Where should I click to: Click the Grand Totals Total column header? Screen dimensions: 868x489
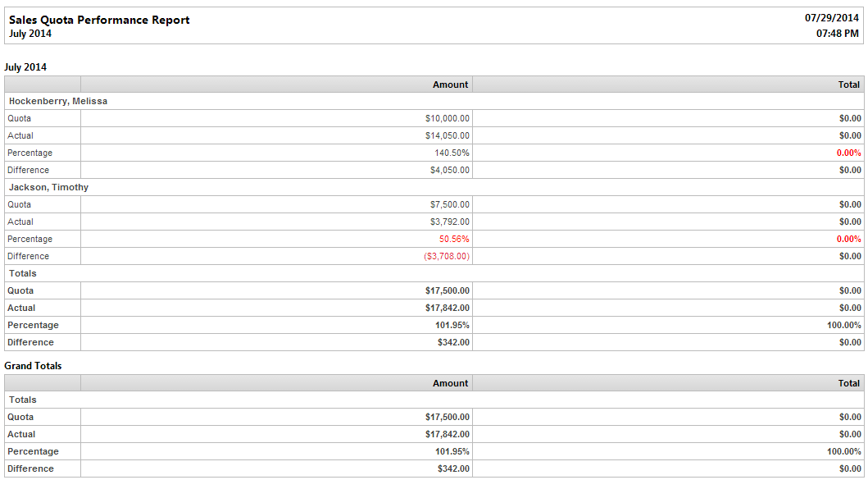pos(848,383)
